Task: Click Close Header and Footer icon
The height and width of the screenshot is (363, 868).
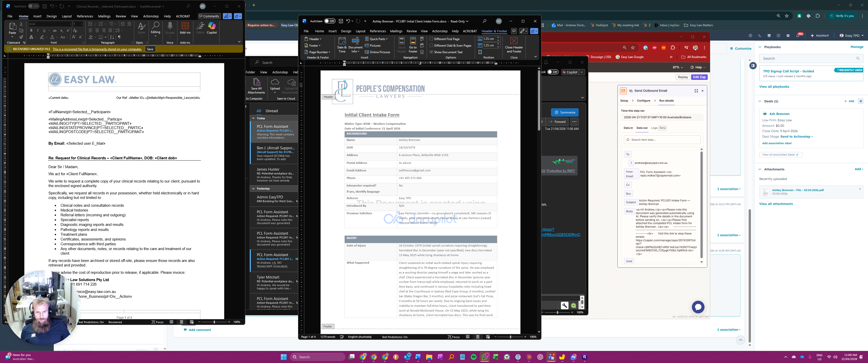Action: [513, 41]
